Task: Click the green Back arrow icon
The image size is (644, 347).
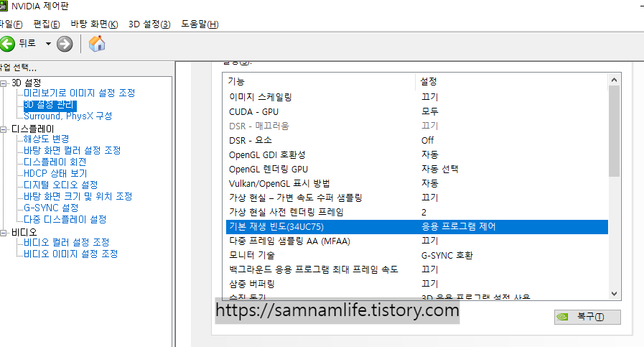Action: [7, 44]
